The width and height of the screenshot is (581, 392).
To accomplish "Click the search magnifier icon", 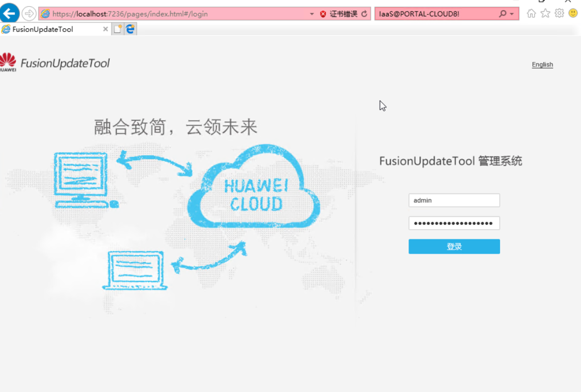I will [x=502, y=14].
